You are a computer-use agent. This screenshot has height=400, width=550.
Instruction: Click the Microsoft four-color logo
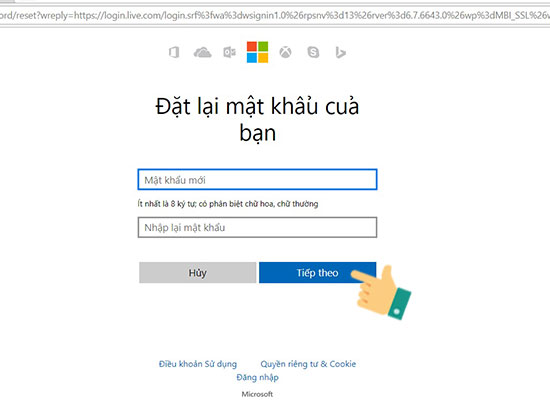pos(257,52)
